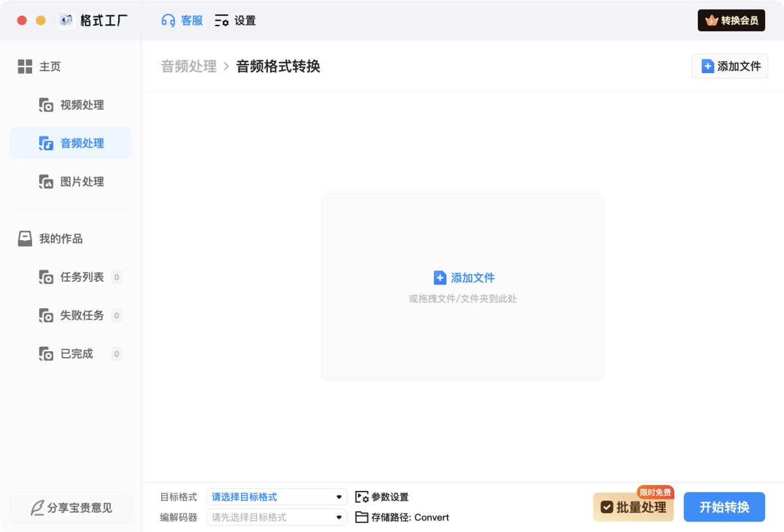Open target format list via dropdown arrow
Viewport: 784px width, 532px height.
tap(339, 496)
